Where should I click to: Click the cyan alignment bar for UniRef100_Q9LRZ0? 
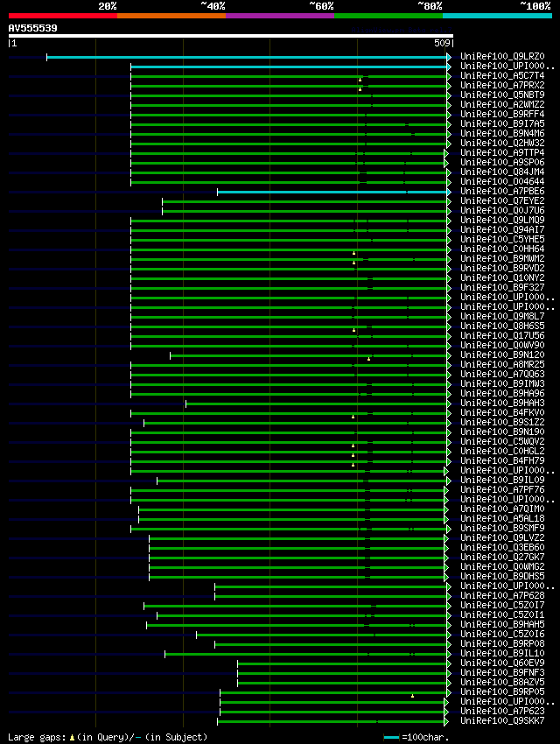[247, 58]
